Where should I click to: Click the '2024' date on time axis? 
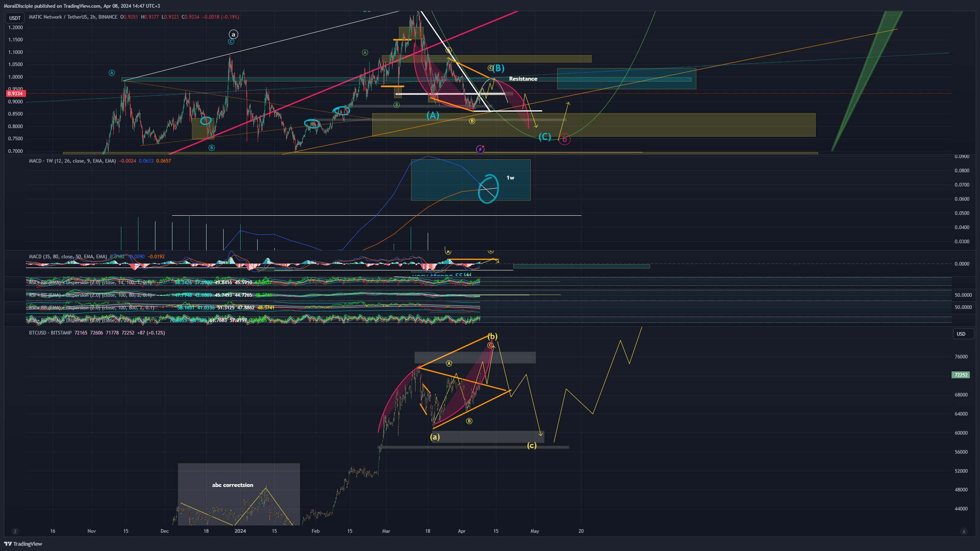(240, 531)
